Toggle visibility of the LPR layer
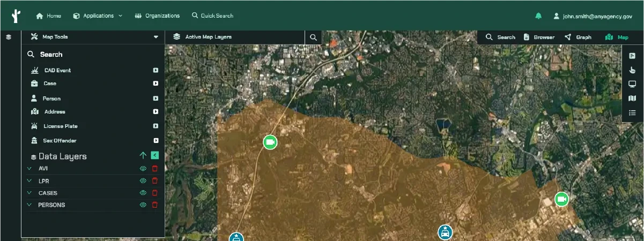 143,181
